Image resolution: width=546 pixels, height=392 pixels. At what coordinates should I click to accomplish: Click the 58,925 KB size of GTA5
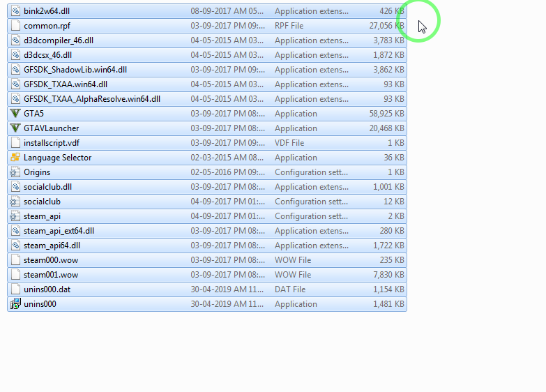(x=386, y=114)
